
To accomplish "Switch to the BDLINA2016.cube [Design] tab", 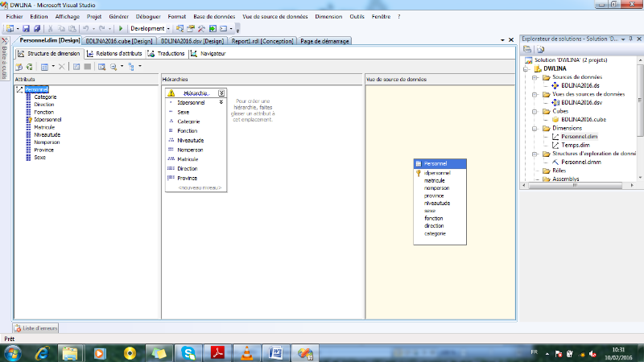I will [120, 40].
